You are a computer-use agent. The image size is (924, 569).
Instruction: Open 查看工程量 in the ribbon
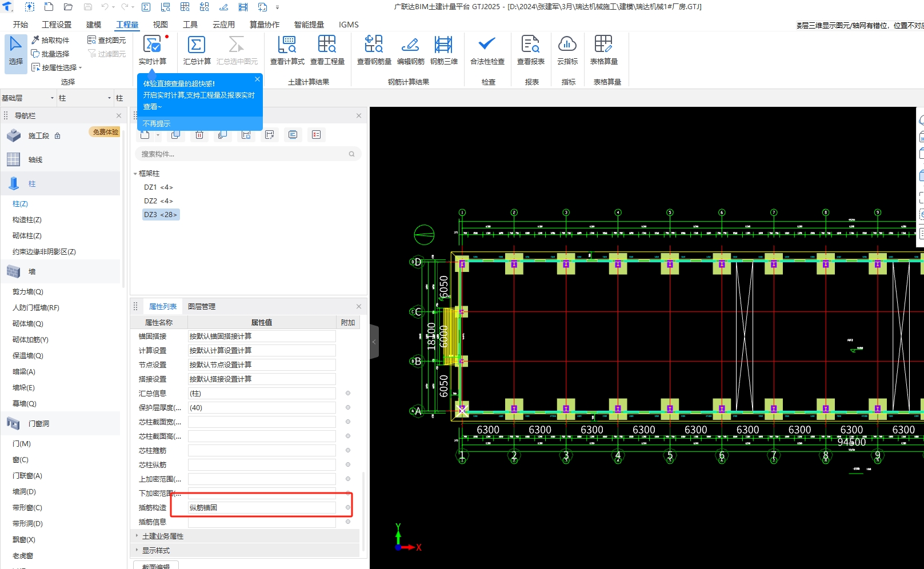pyautogui.click(x=327, y=50)
